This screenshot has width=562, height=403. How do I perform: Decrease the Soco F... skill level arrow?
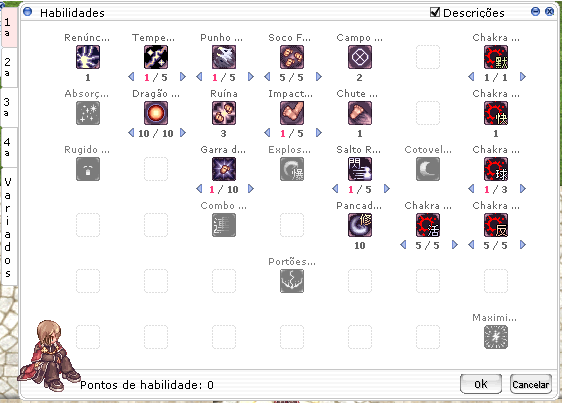267,77
